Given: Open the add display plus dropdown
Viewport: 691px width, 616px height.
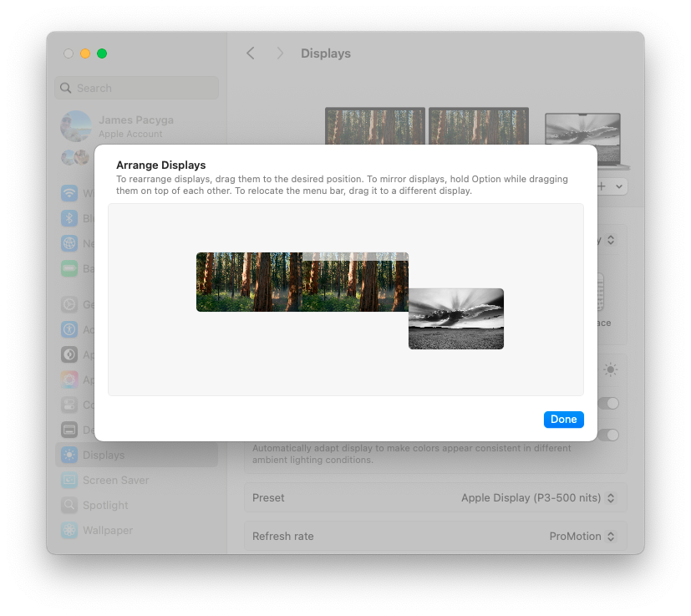Looking at the screenshot, I should click(612, 186).
